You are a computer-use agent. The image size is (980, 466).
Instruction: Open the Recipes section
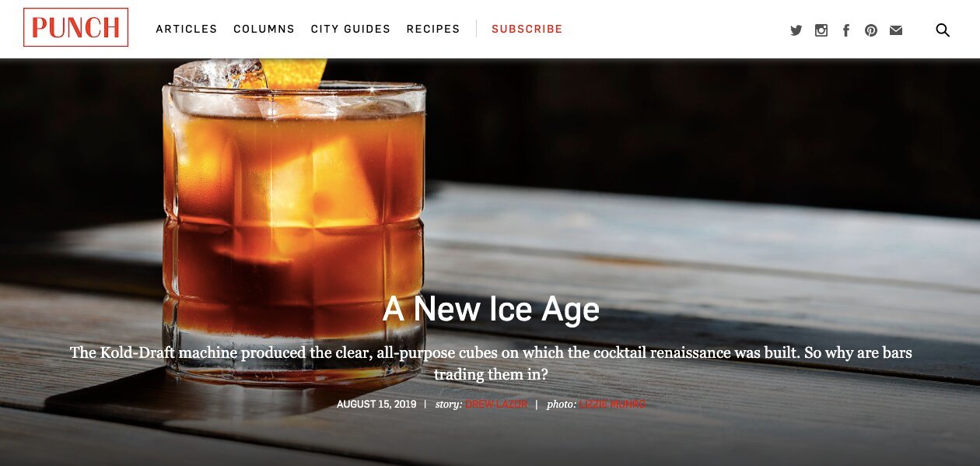click(x=433, y=29)
